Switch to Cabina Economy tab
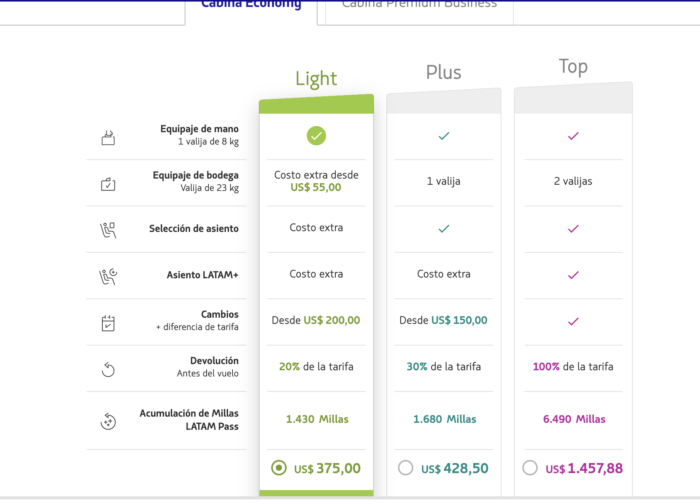The height and width of the screenshot is (504, 700). (251, 5)
